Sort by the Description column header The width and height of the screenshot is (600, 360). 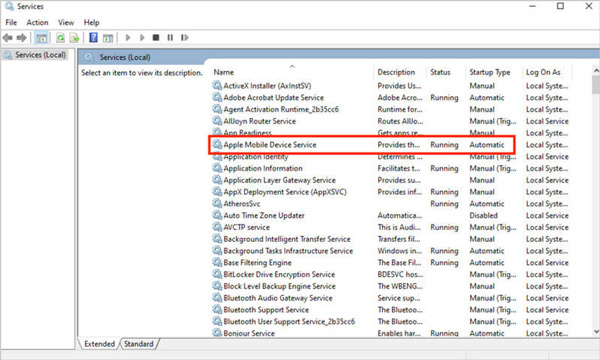(x=400, y=72)
